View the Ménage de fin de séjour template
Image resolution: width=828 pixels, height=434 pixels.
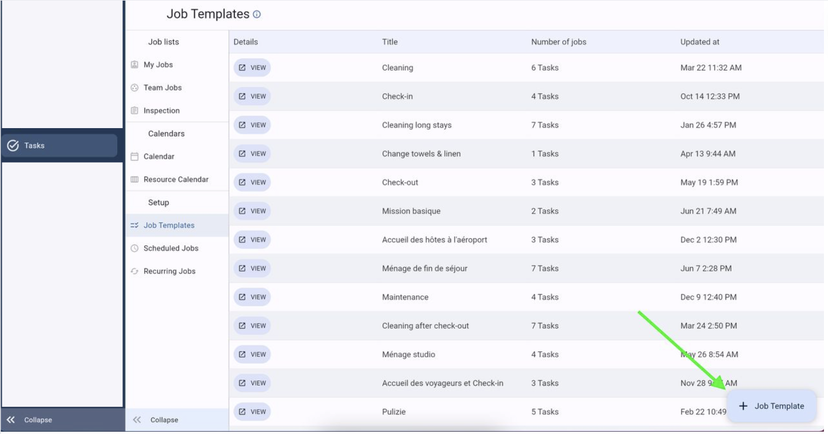pyautogui.click(x=252, y=268)
